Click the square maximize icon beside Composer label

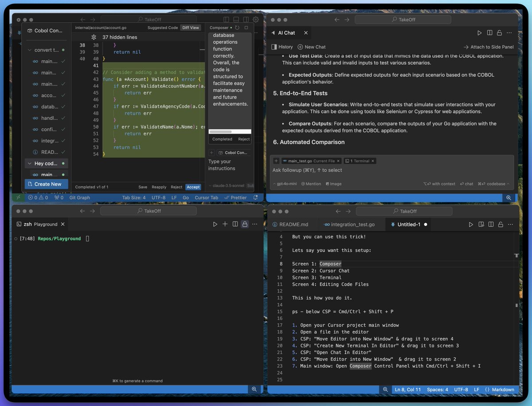246,28
